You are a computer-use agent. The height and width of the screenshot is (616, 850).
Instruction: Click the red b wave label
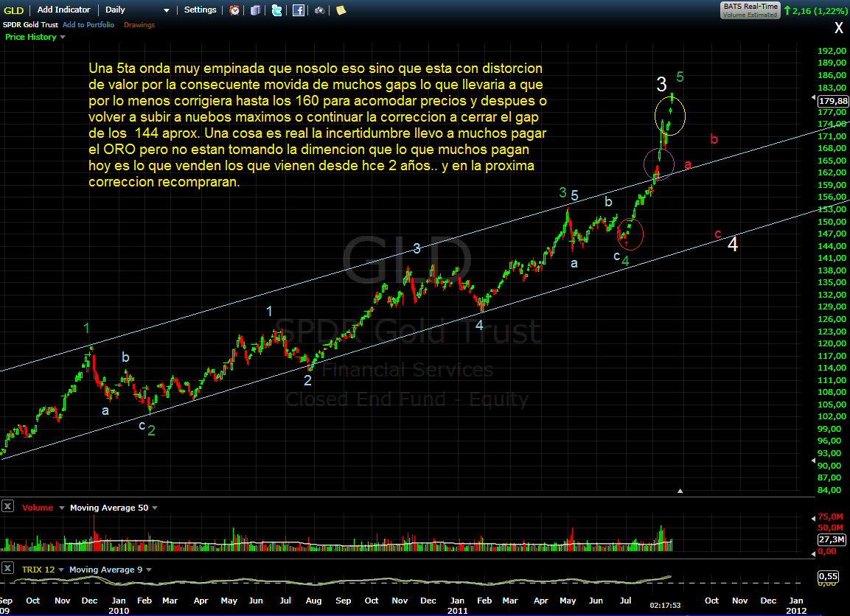point(714,139)
